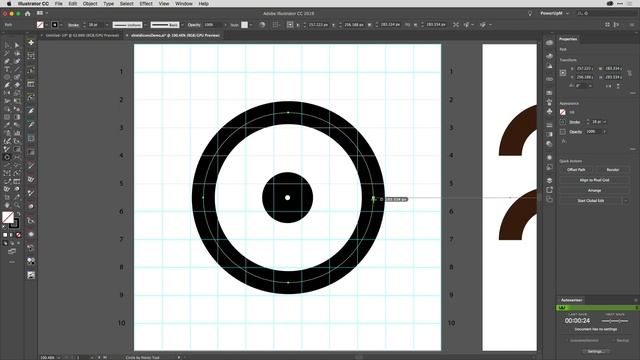Open the Object menu
This screenshot has height=360, width=640.
pos(90,3)
